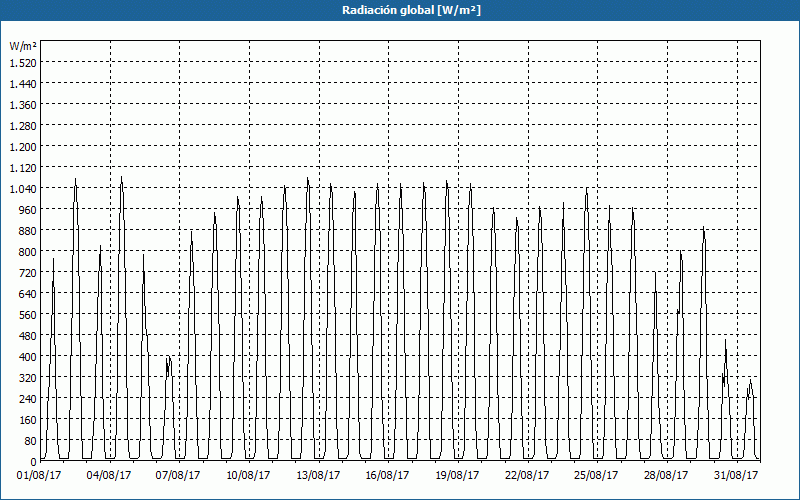
Task: Select the 04/08/17 date label
Action: point(109,475)
